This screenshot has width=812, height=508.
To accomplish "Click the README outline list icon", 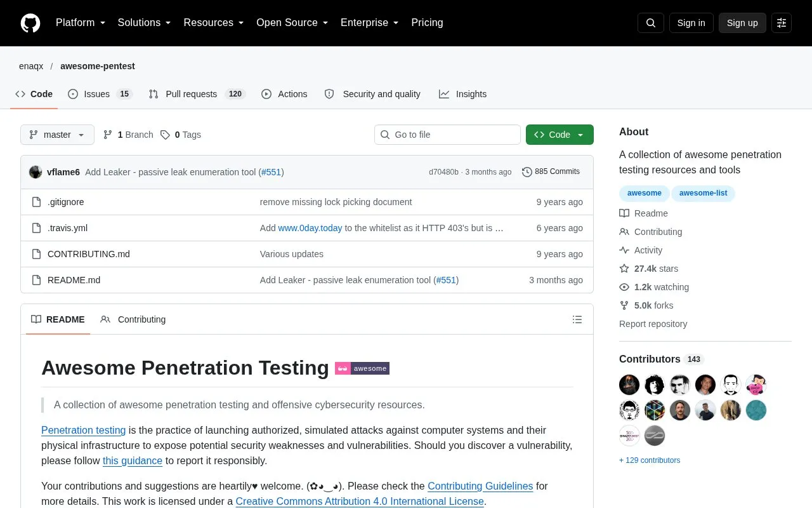I will (577, 319).
